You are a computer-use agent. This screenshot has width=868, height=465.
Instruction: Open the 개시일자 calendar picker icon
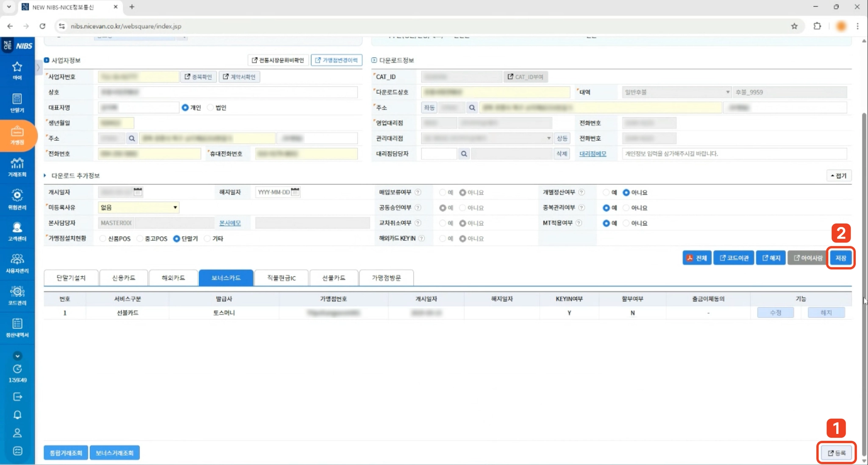[x=138, y=192]
